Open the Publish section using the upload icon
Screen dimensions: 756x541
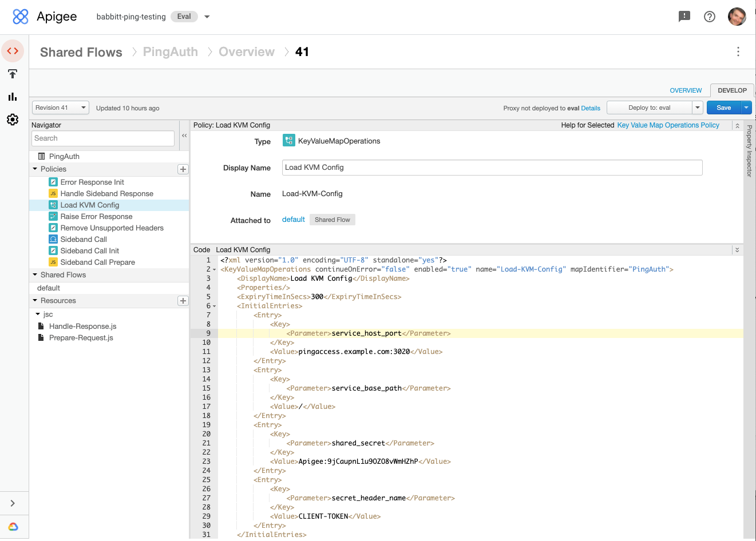point(13,74)
